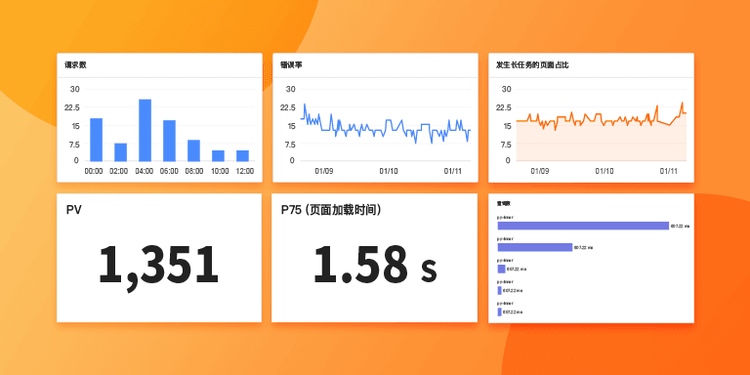Click 01/11 date label in 发生长任务的页面占比 chart
The width and height of the screenshot is (750, 375).
click(669, 171)
